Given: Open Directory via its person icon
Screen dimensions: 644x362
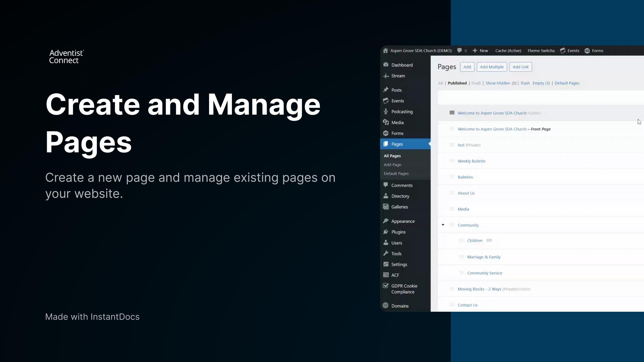Looking at the screenshot, I should (x=386, y=196).
